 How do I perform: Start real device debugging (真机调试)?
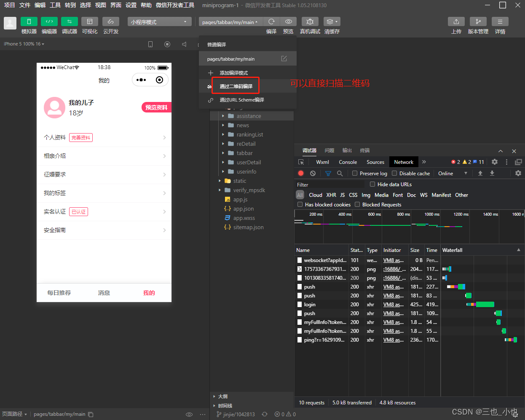point(310,21)
